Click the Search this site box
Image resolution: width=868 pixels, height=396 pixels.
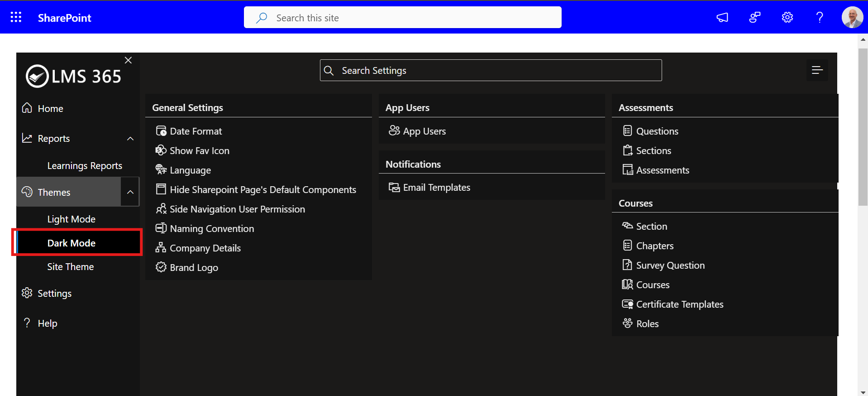pos(402,17)
